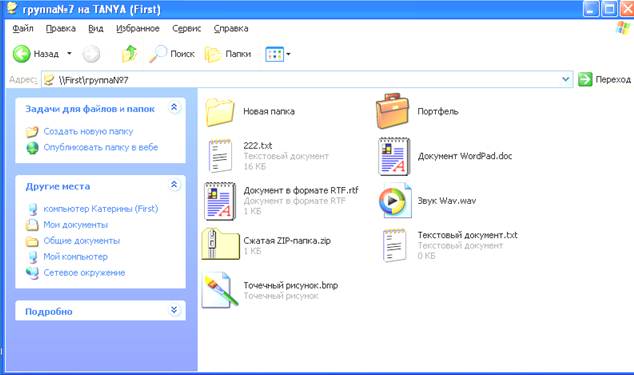
Task: Maximize the window via title bar button
Action: pyautogui.click(x=609, y=8)
